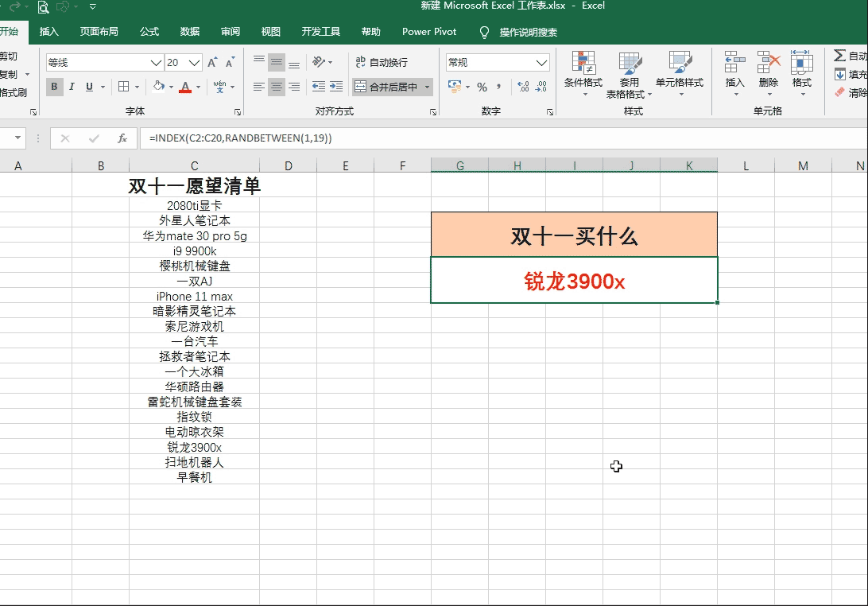The image size is (868, 606).
Task: Open the 页面布局 ribbon tab
Action: pyautogui.click(x=99, y=32)
